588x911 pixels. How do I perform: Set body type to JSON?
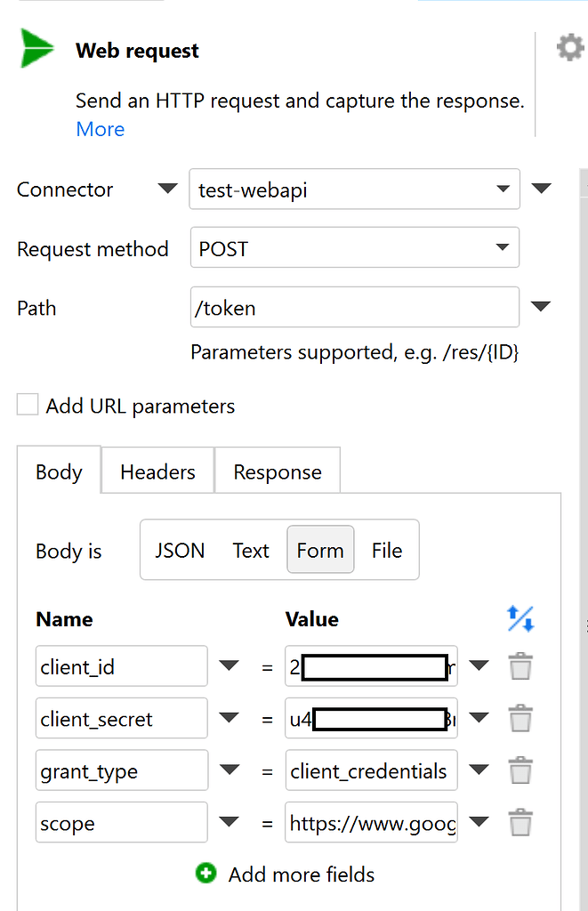pos(180,551)
